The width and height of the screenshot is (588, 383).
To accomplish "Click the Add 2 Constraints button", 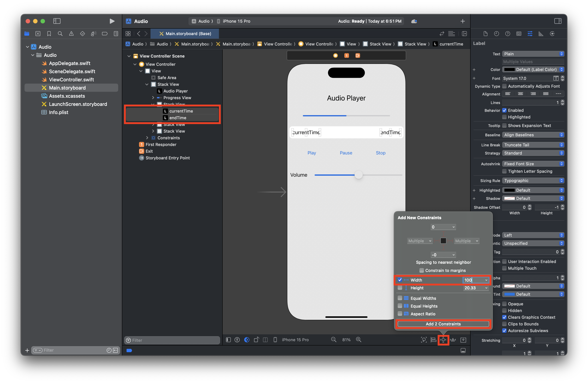I will pyautogui.click(x=443, y=324).
